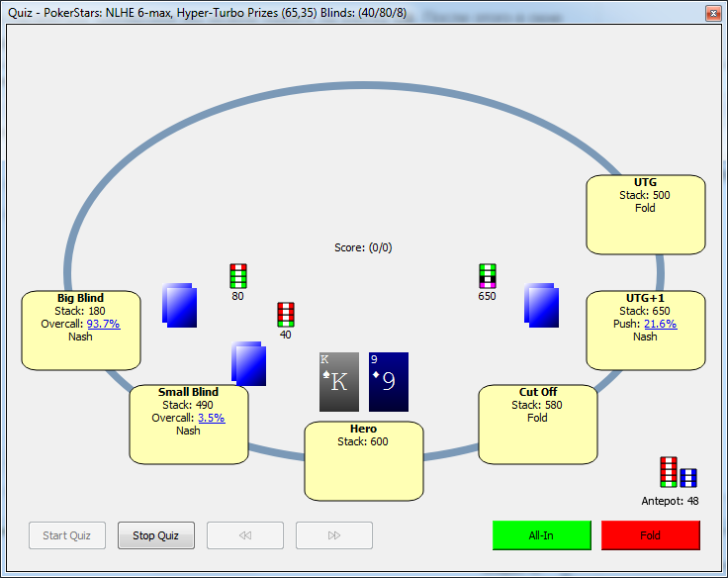The width and height of the screenshot is (728, 578).
Task: Click the Big Blind's face-down cards
Action: (180, 305)
